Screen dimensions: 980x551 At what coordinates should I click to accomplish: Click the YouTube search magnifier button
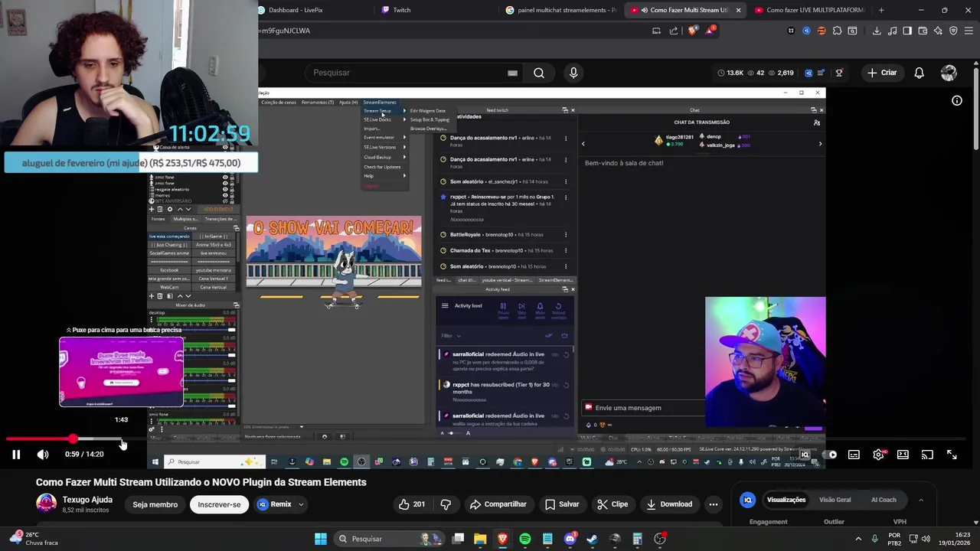539,73
